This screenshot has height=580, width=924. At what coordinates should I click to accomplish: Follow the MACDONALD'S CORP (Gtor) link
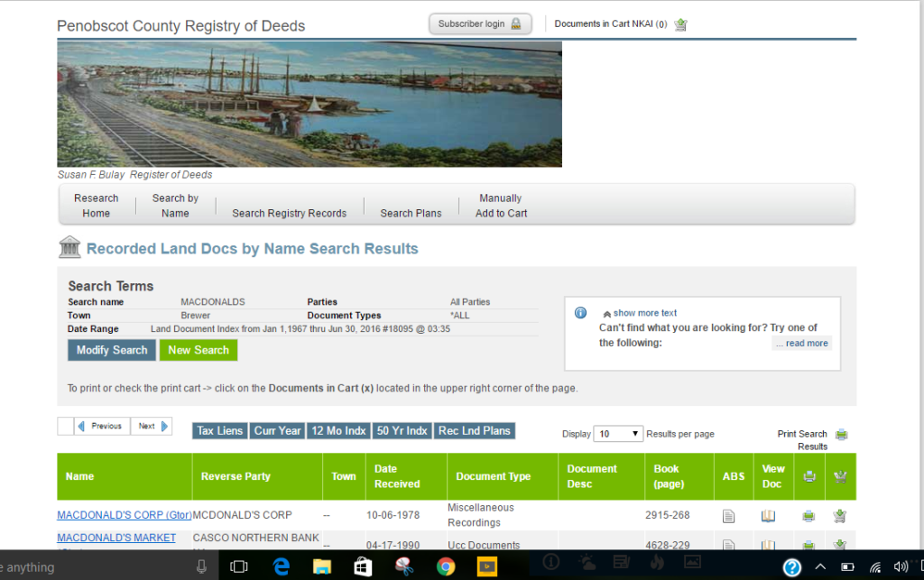tap(124, 514)
